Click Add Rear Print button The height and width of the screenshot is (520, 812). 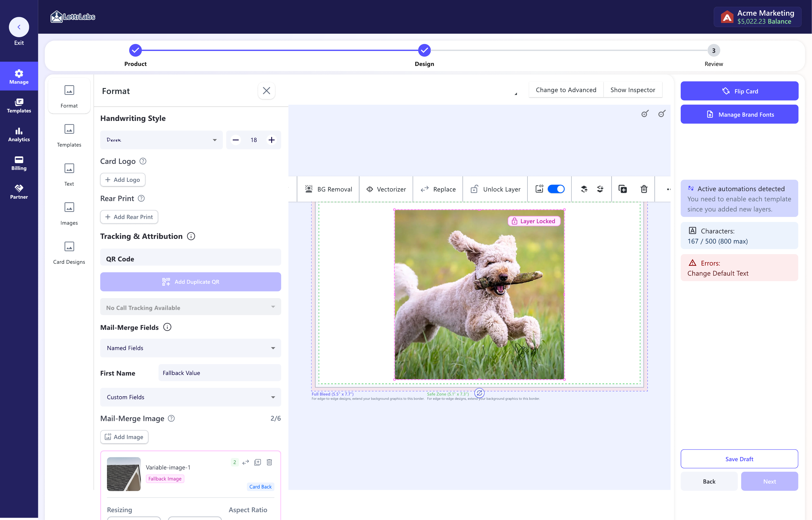point(129,217)
